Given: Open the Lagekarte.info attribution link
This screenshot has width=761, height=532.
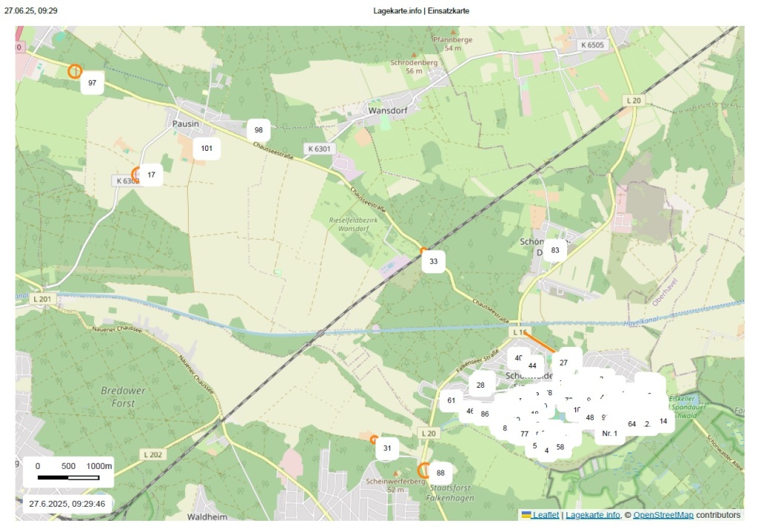Looking at the screenshot, I should (591, 515).
